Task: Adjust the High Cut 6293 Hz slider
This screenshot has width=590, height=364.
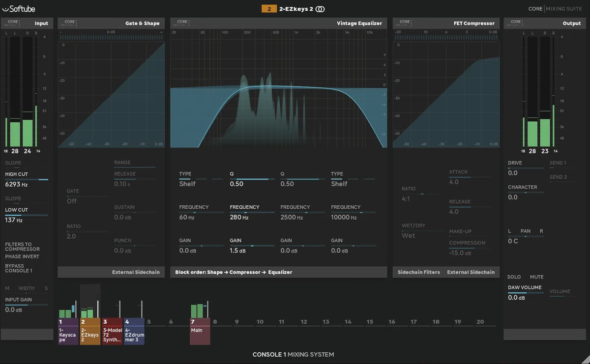Action: [27, 180]
